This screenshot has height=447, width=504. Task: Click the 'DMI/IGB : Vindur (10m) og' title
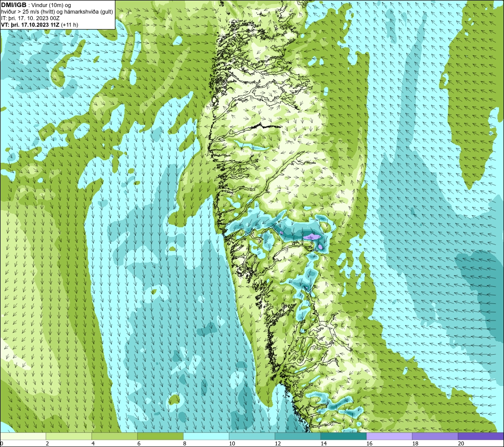click(x=36, y=5)
